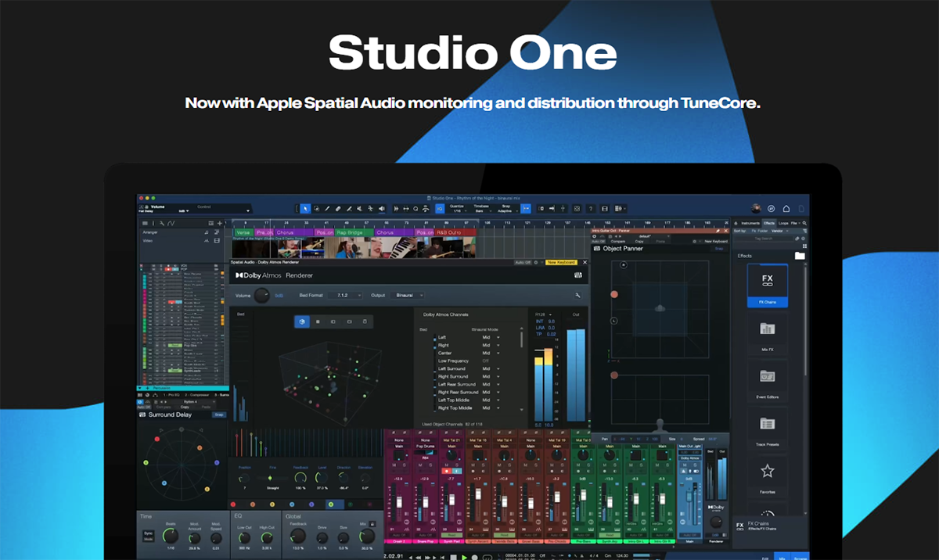Open the browser search magnifier icon
The width and height of the screenshot is (939, 560).
pyautogui.click(x=804, y=223)
